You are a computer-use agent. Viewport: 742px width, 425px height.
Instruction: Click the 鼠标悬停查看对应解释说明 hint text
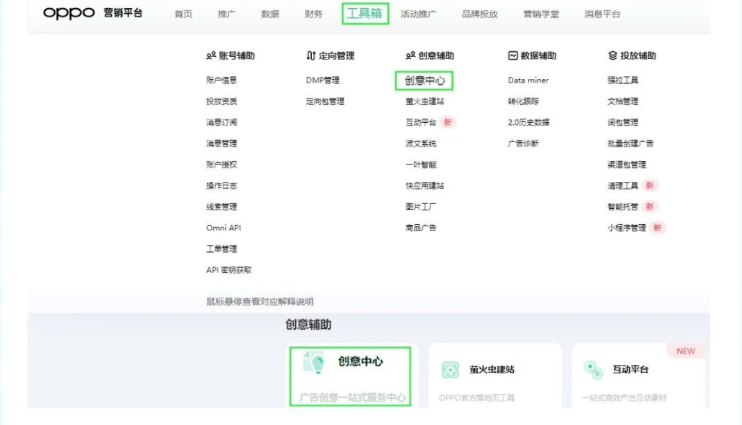[x=260, y=302]
